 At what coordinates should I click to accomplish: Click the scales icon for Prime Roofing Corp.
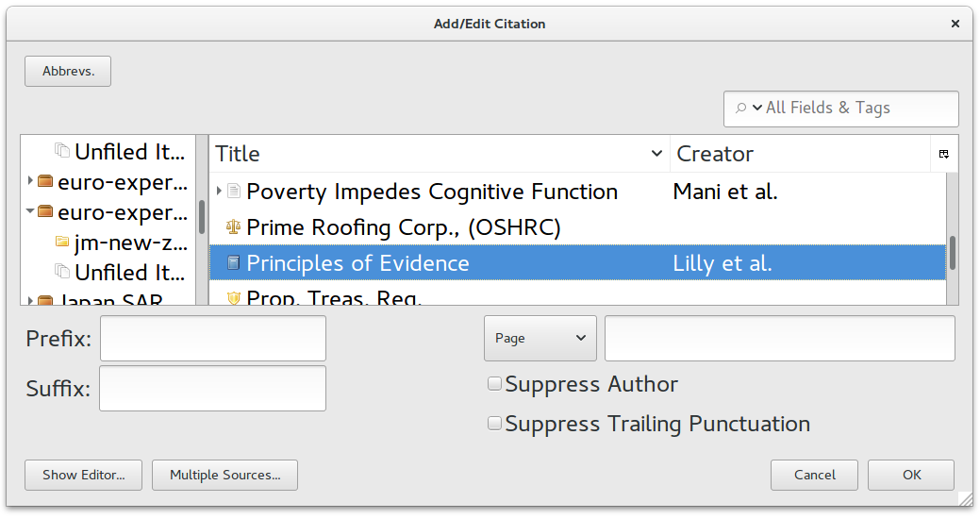coord(233,227)
